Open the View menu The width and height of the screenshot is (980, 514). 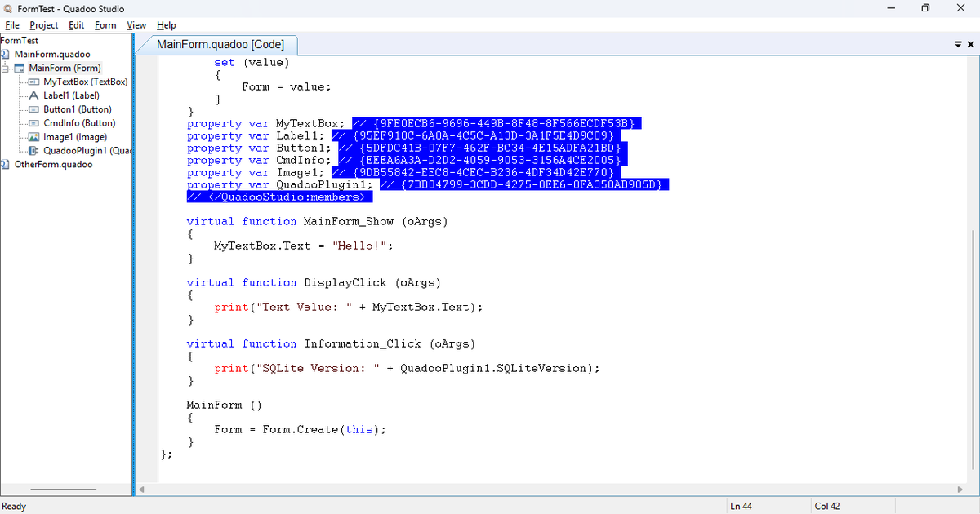[136, 25]
